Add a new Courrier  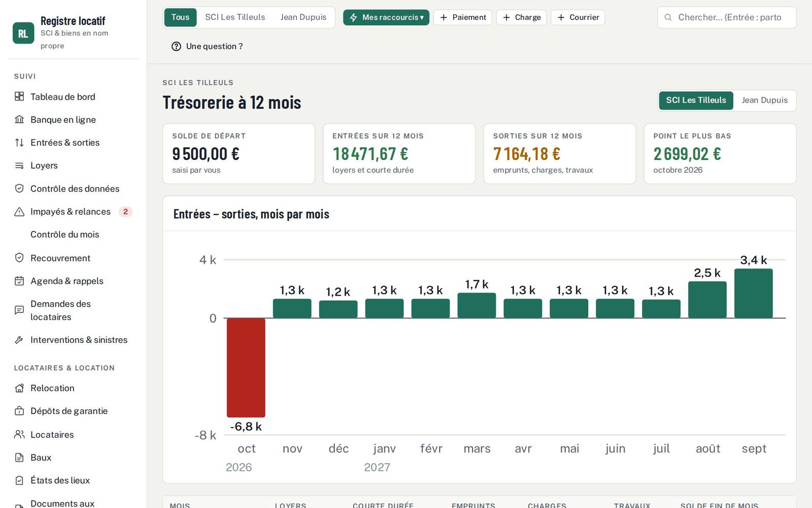pyautogui.click(x=578, y=17)
